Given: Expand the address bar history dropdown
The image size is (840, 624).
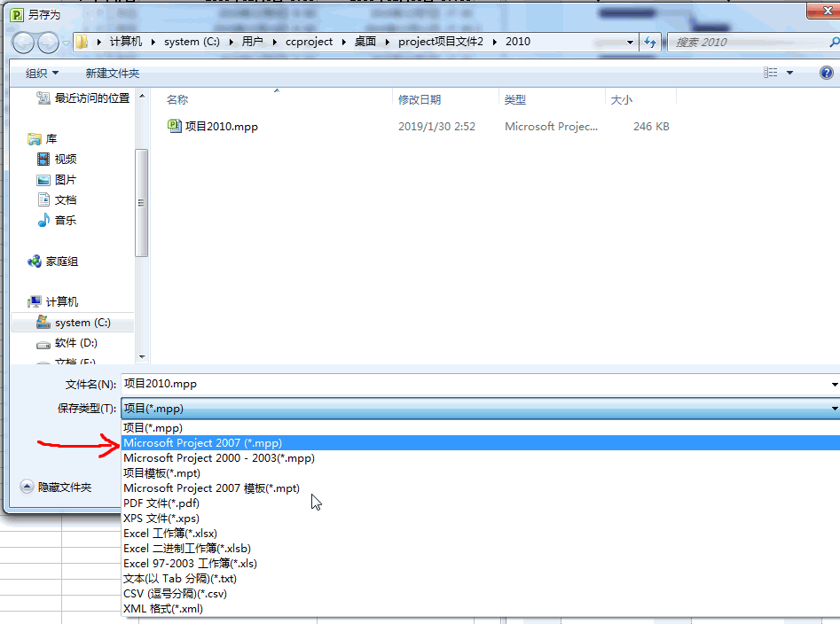Looking at the screenshot, I should click(x=630, y=42).
